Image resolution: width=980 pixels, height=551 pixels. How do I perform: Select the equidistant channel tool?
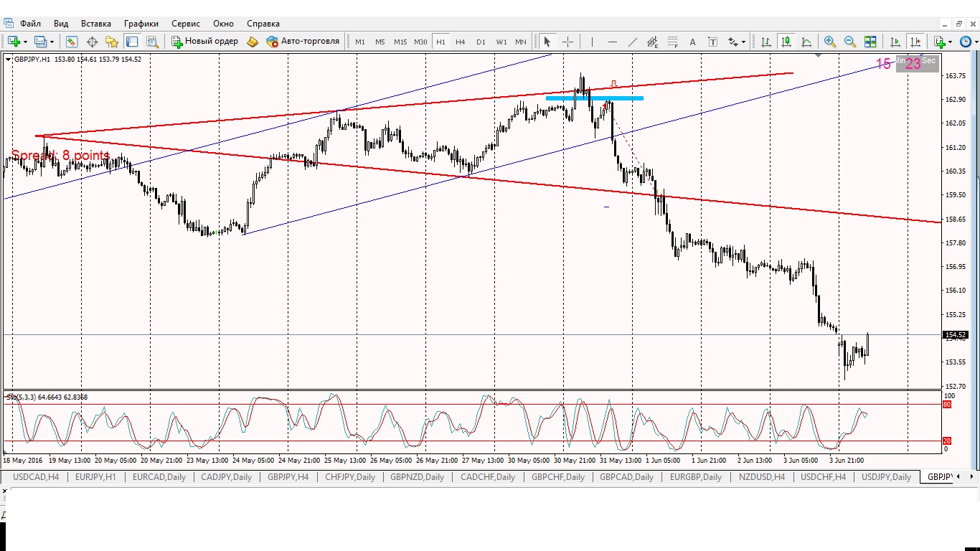tap(652, 42)
